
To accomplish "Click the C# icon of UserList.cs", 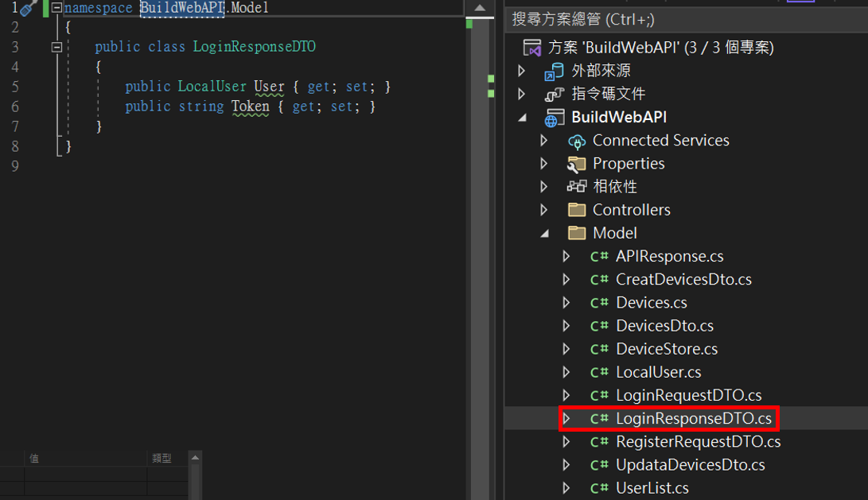I will 600,488.
